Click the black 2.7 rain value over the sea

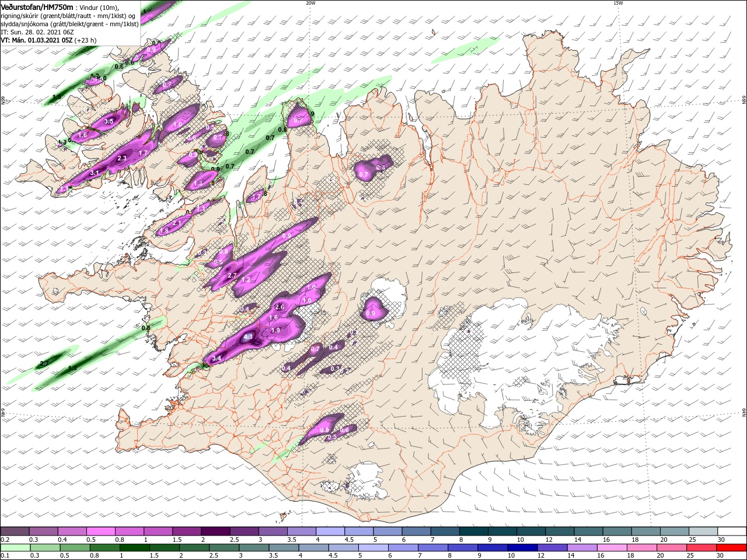[x=44, y=363]
